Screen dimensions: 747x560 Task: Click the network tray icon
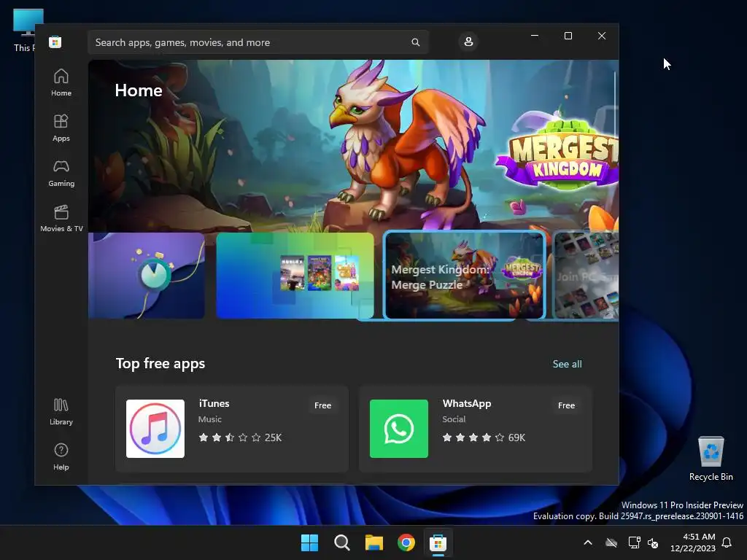[634, 542]
